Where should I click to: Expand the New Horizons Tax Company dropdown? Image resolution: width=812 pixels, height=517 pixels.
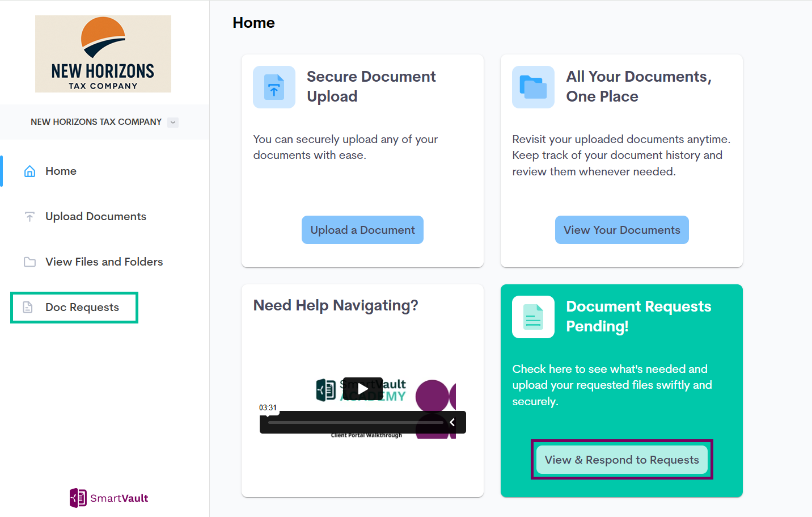[174, 122]
